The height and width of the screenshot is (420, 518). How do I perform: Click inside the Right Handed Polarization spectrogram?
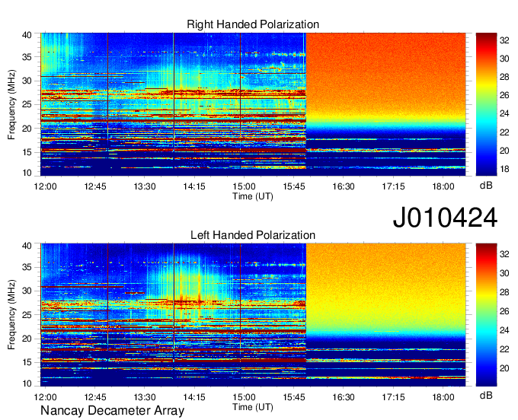(x=253, y=104)
